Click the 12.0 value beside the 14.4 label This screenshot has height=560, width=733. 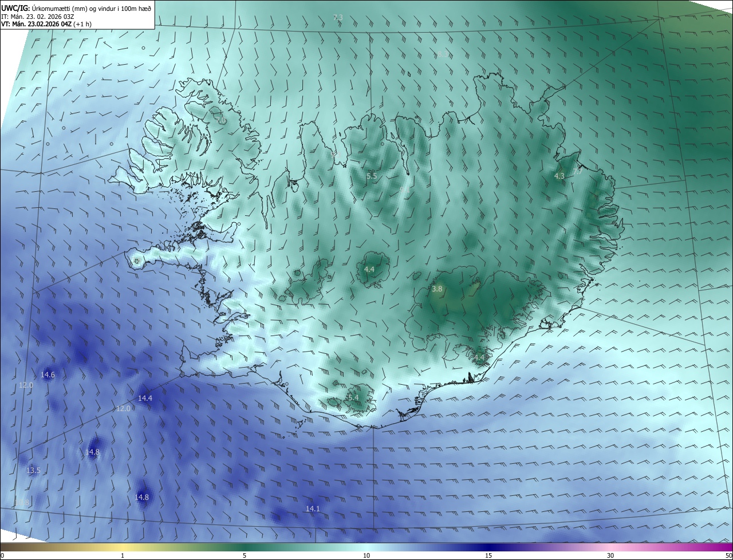click(x=124, y=409)
